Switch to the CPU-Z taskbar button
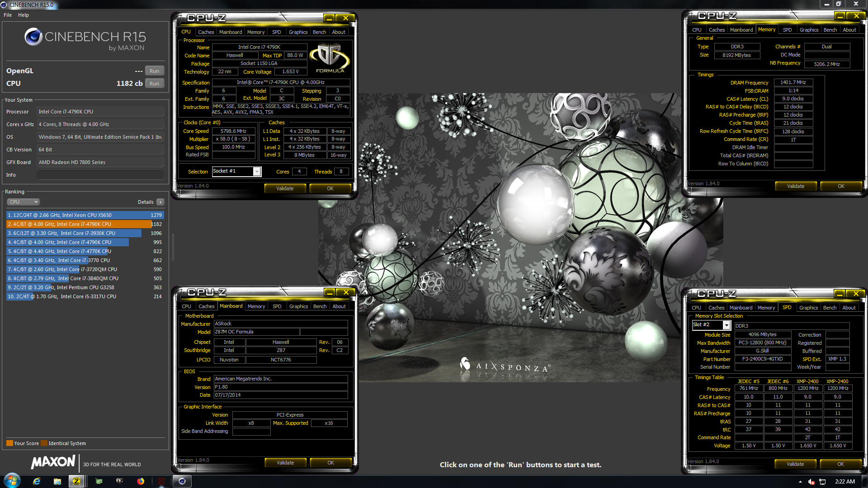 pos(77,481)
